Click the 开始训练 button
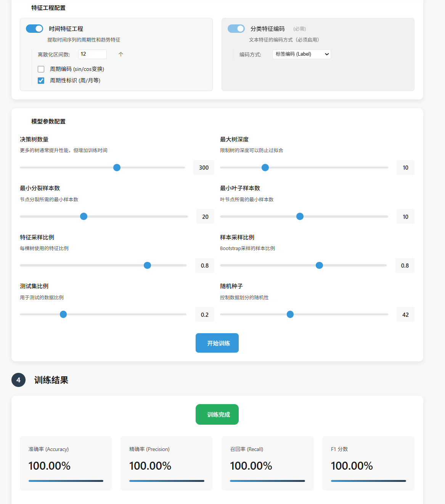Viewport: 445px width, 504px height. click(217, 343)
